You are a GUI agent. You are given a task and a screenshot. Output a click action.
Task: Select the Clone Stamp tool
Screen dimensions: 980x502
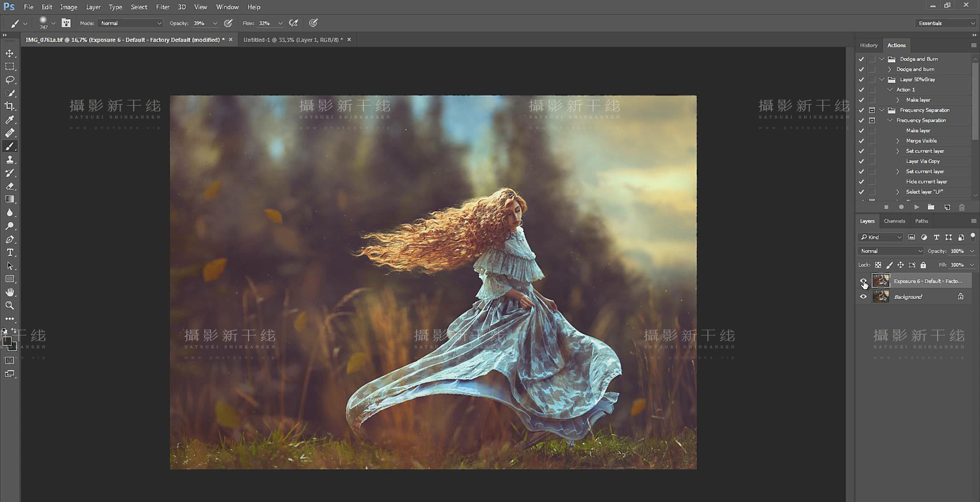coord(10,160)
